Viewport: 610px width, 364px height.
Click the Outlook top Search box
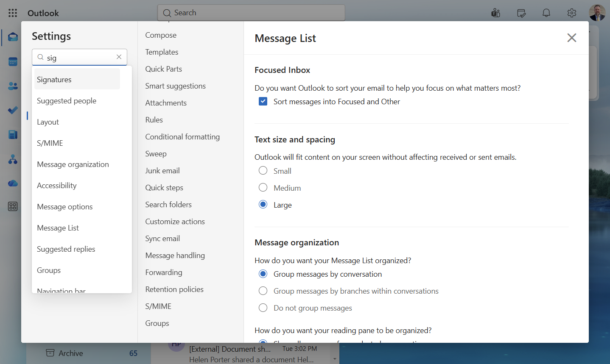pyautogui.click(x=251, y=13)
